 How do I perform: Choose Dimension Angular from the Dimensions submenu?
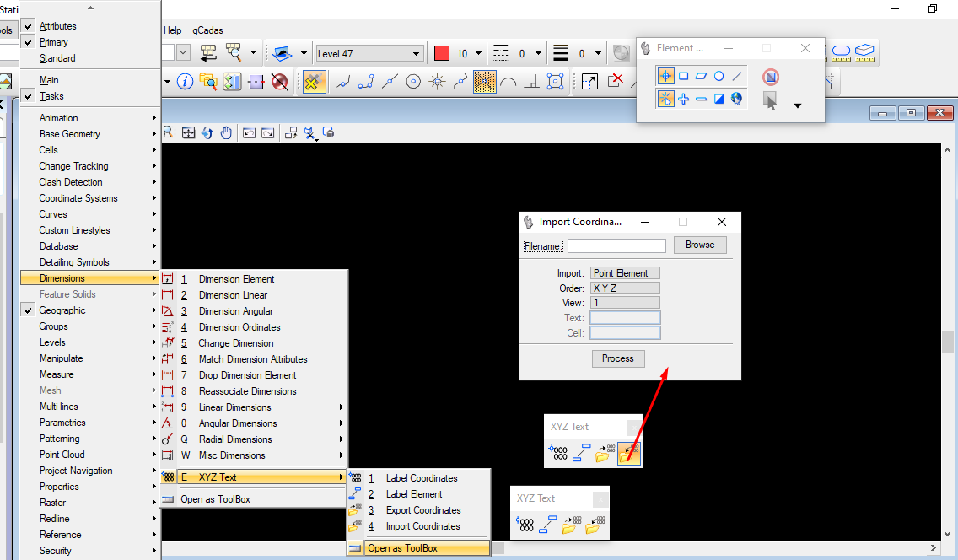click(x=235, y=311)
